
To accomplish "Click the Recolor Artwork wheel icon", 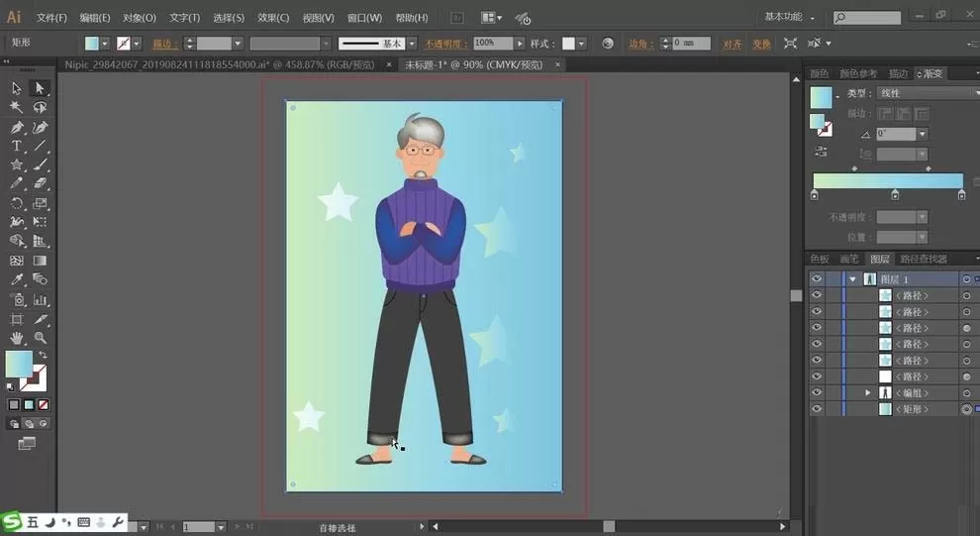I will [x=608, y=44].
